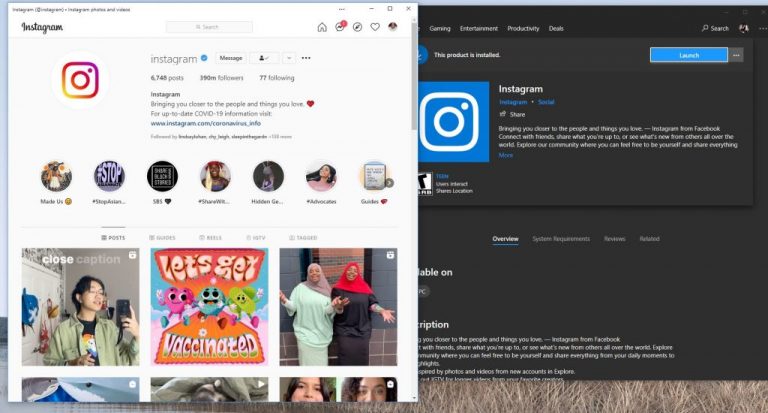
Task: Click the Instagram wordmark logo
Action: pos(42,27)
